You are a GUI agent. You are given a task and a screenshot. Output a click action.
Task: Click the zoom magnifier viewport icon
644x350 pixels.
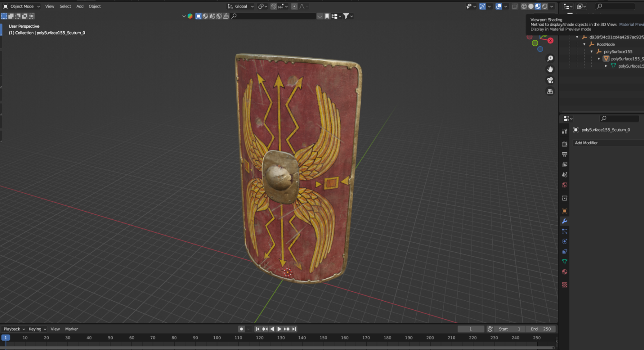click(550, 58)
